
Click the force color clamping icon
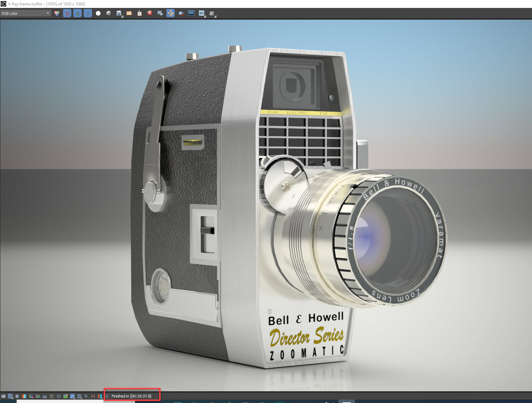(x=10, y=396)
